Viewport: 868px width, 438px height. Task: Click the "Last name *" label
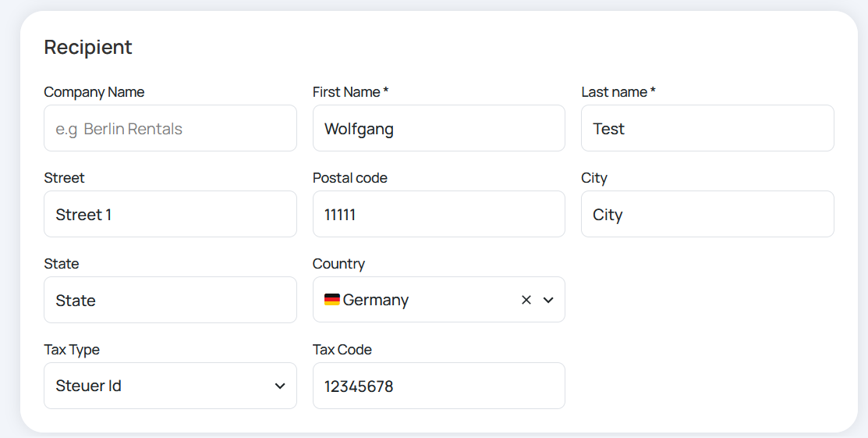[x=618, y=92]
